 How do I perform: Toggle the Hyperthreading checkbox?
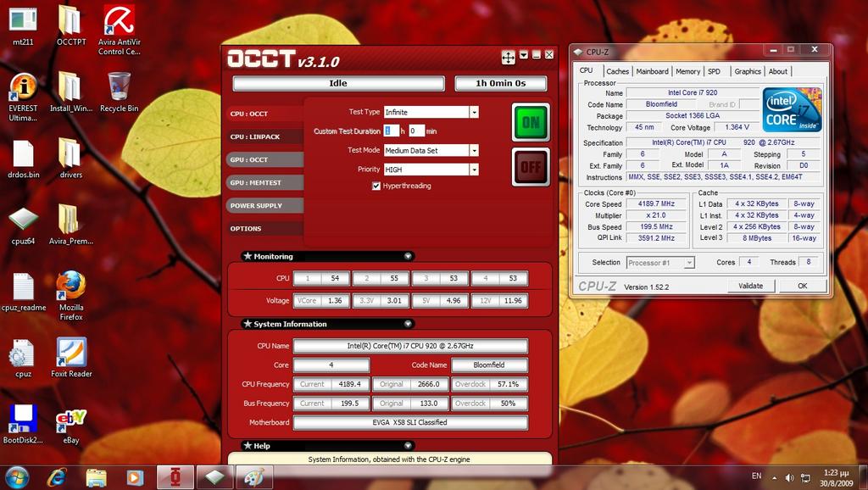376,186
